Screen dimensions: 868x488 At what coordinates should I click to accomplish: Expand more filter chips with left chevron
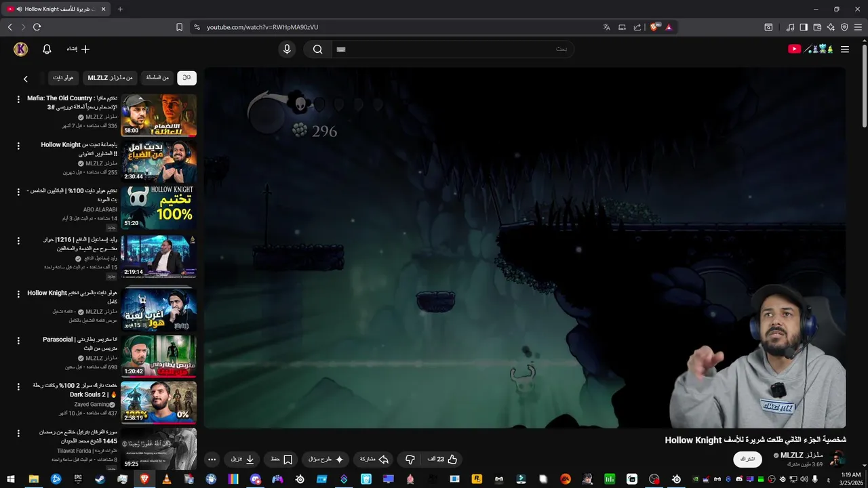[26, 79]
